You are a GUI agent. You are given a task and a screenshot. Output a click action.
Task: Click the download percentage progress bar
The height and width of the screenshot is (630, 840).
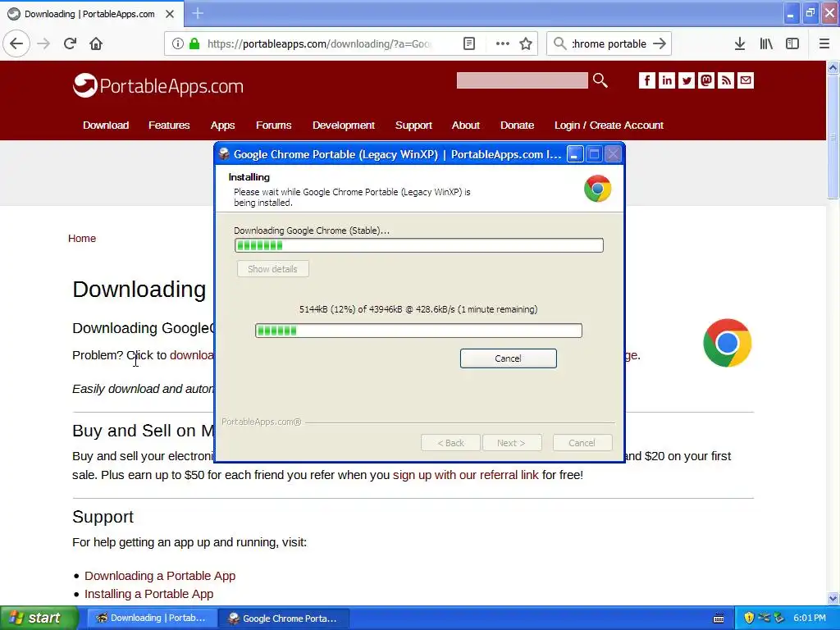pos(418,331)
